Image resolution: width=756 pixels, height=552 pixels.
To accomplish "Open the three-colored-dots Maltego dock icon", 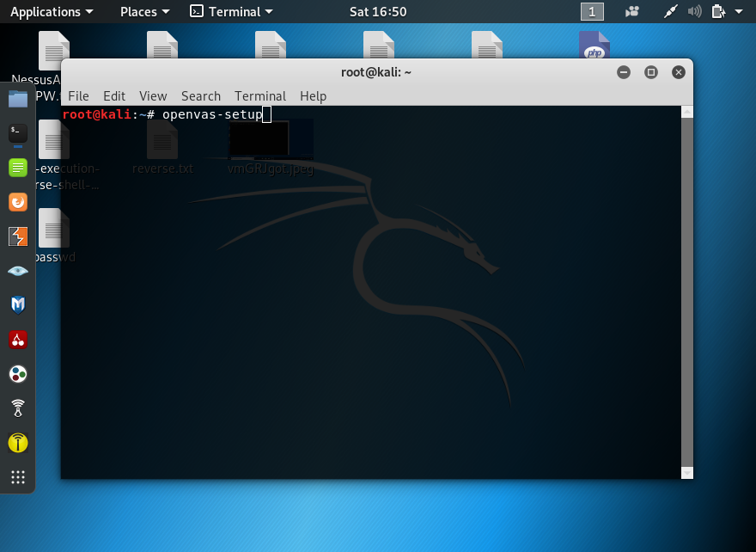I will point(18,374).
